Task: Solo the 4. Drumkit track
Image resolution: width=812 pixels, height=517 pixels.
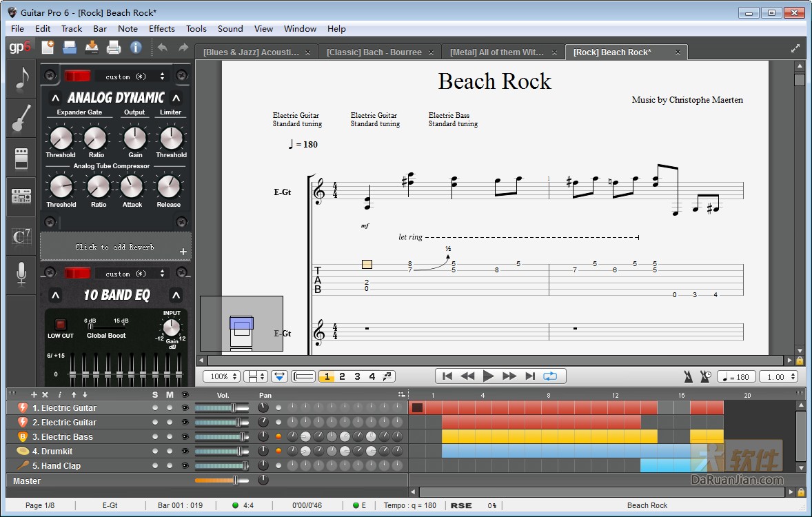Action: 155,452
